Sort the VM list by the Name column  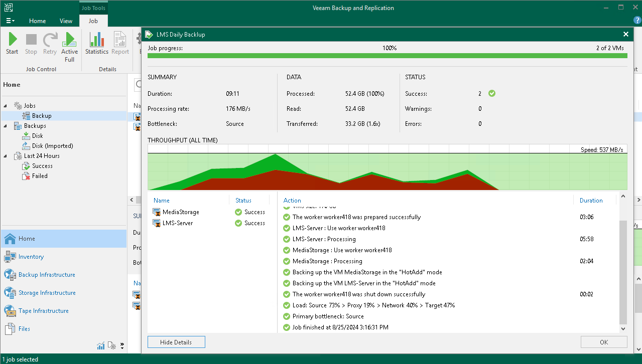162,201
